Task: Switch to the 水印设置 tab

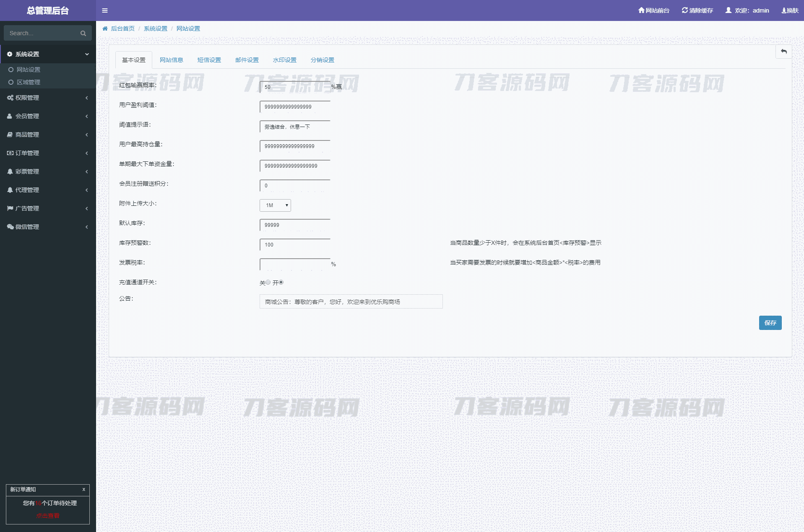Action: coord(284,60)
